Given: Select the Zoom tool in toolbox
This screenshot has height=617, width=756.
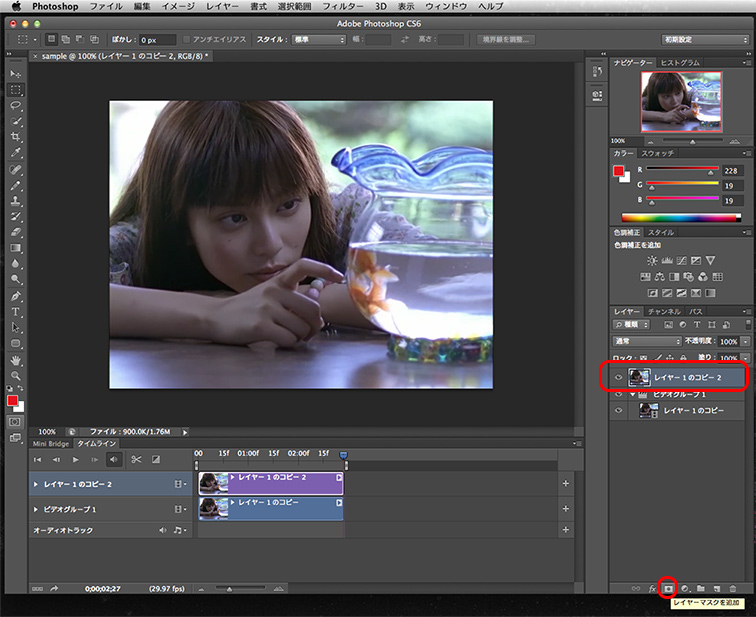Looking at the screenshot, I should [x=15, y=376].
